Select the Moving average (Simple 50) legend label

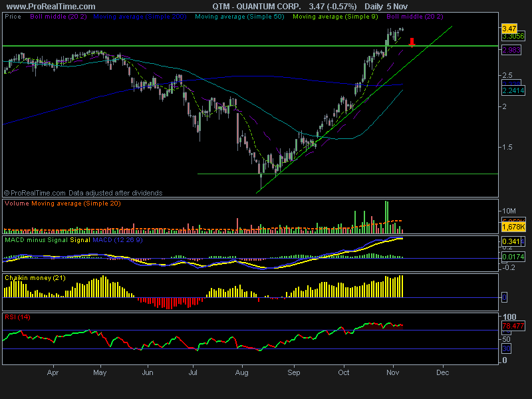[x=239, y=16]
